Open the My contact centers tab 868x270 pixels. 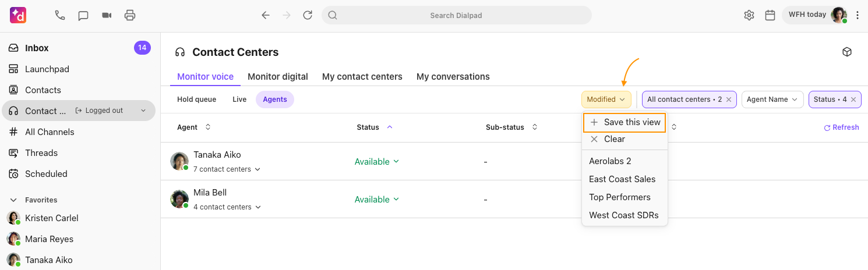click(x=362, y=77)
